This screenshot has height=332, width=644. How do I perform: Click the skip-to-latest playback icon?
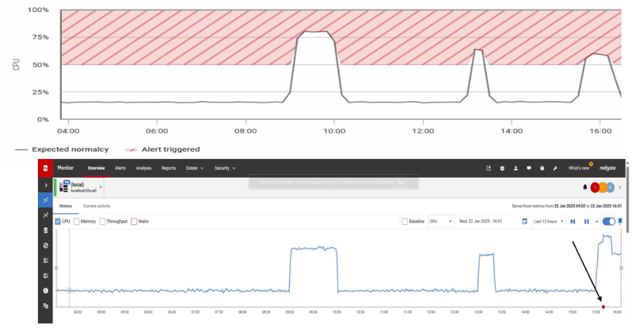572,222
